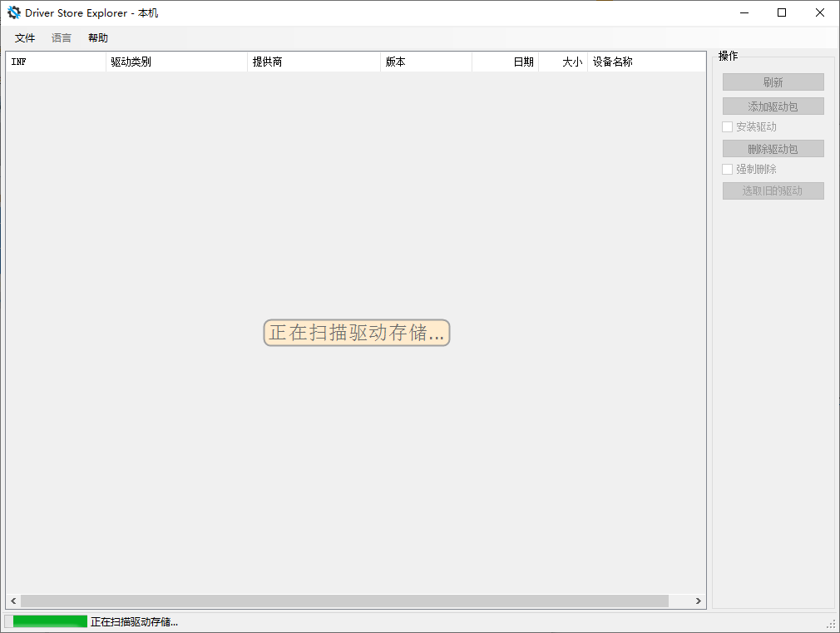Viewport: 840px width, 633px height.
Task: Sort by the 日期 column header
Action: (506, 62)
